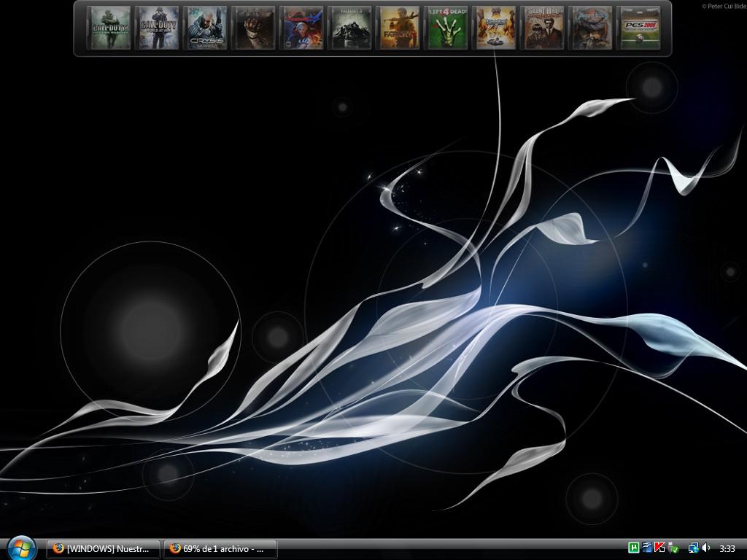Launch Fallout 3 from the dock
This screenshot has height=560, width=747.
pos(351,28)
